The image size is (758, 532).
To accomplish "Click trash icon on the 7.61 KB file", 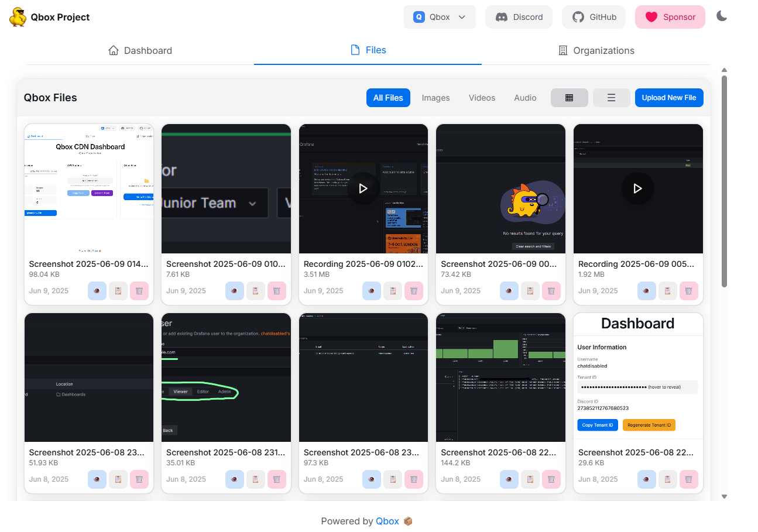I will [x=277, y=291].
